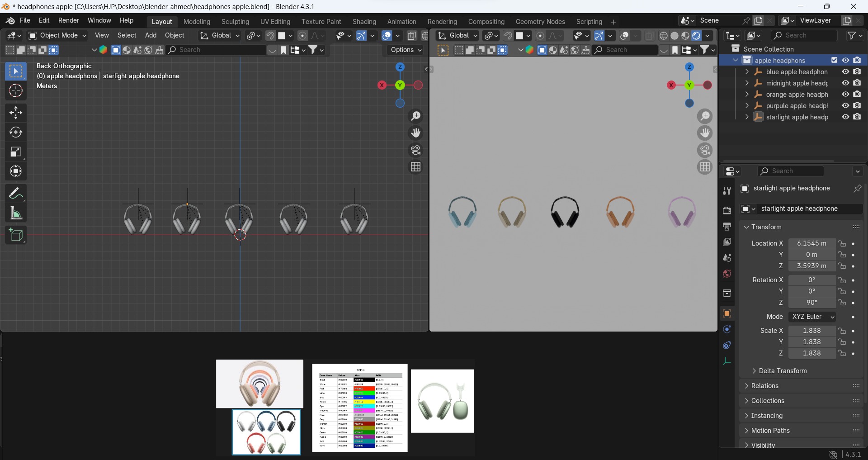Collapse the apple headphons collection

[x=736, y=60]
